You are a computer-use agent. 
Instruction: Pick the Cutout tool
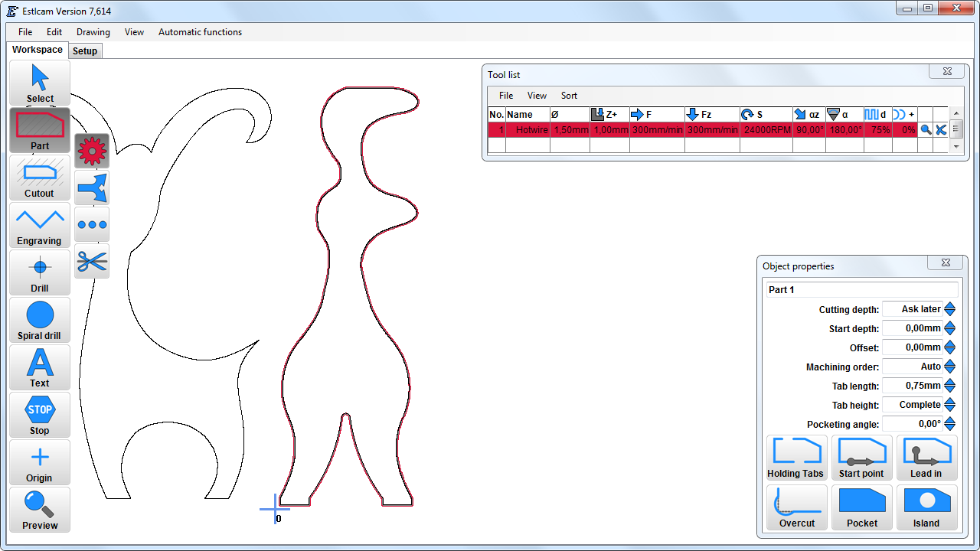click(40, 178)
